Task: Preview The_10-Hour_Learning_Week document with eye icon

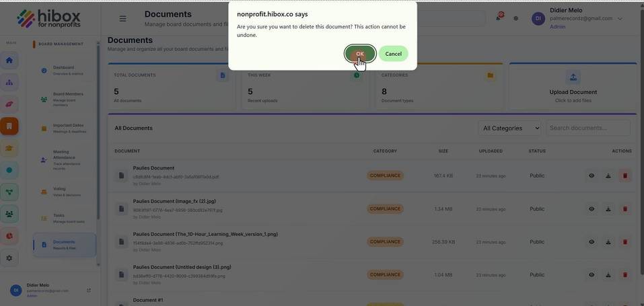Action: pyautogui.click(x=592, y=242)
